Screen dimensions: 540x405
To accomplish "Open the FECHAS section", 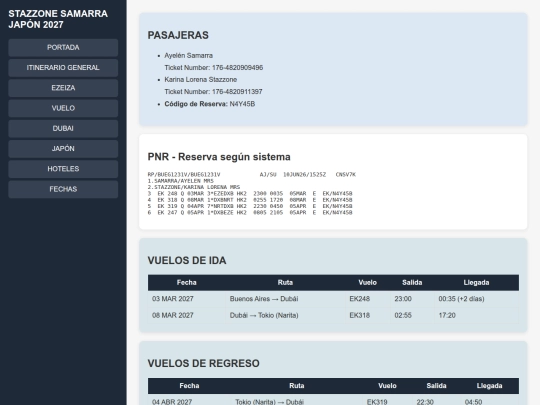I will click(x=63, y=189).
